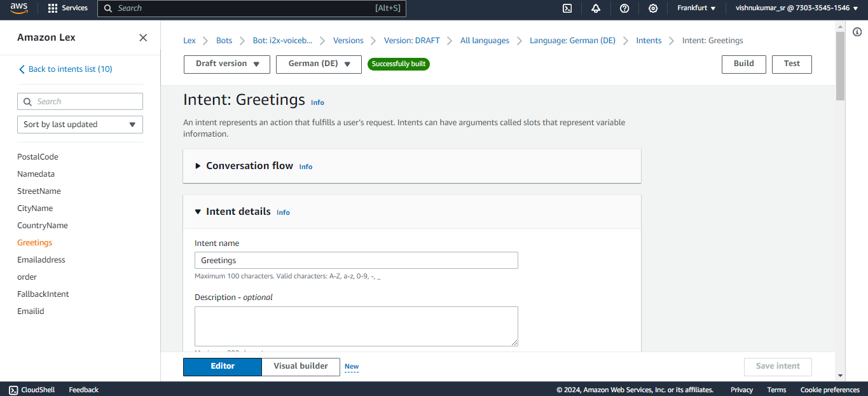Open the Services grid menu
This screenshot has height=396, width=868.
coord(68,8)
